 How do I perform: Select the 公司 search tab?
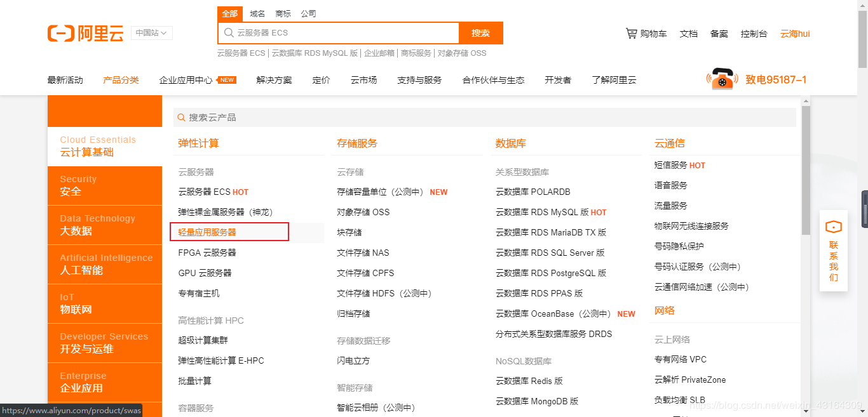[x=308, y=13]
